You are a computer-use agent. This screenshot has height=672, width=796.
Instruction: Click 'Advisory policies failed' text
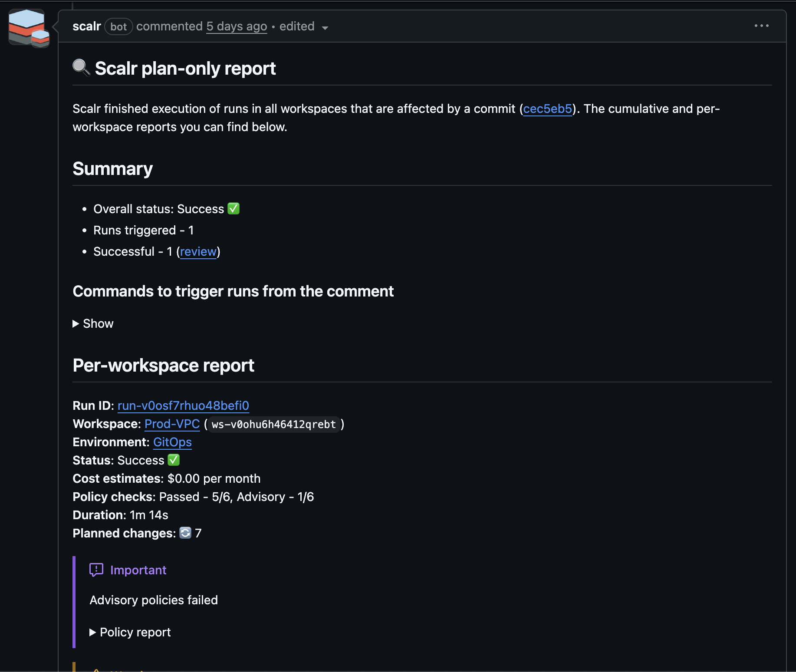pyautogui.click(x=154, y=600)
